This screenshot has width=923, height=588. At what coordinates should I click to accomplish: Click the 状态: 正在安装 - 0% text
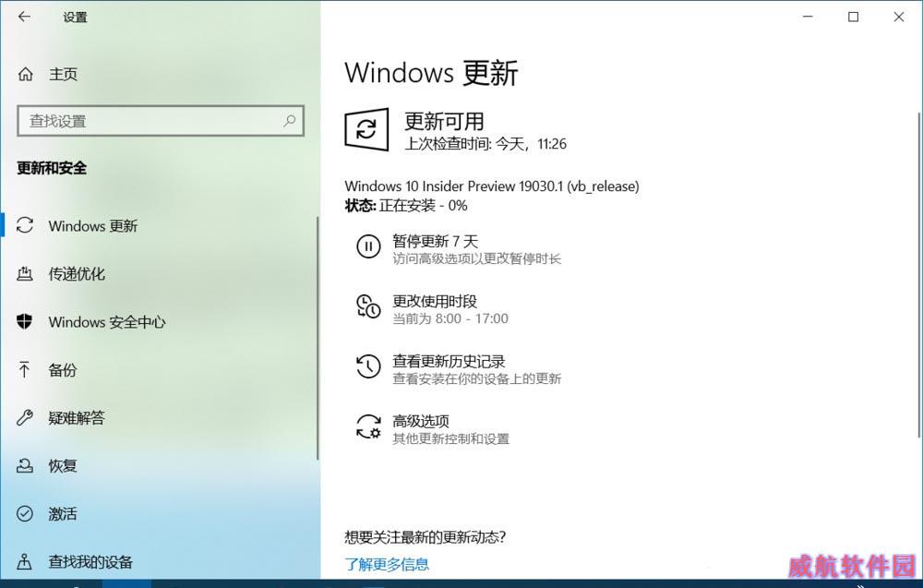[x=406, y=206]
